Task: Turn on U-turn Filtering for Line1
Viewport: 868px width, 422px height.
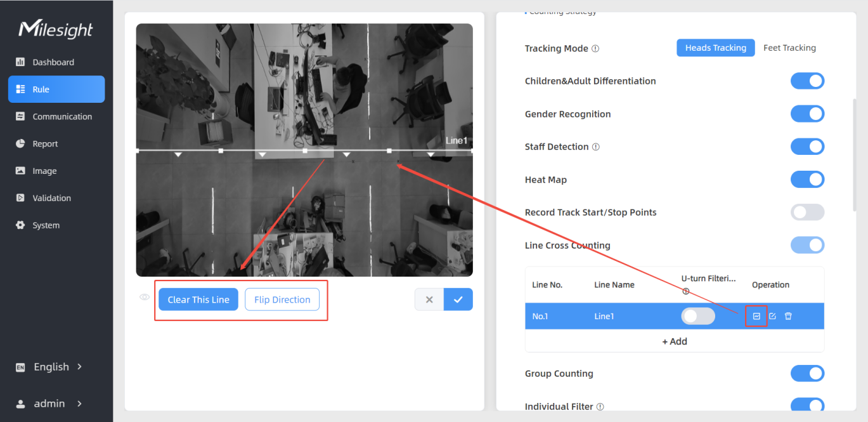Action: click(697, 316)
